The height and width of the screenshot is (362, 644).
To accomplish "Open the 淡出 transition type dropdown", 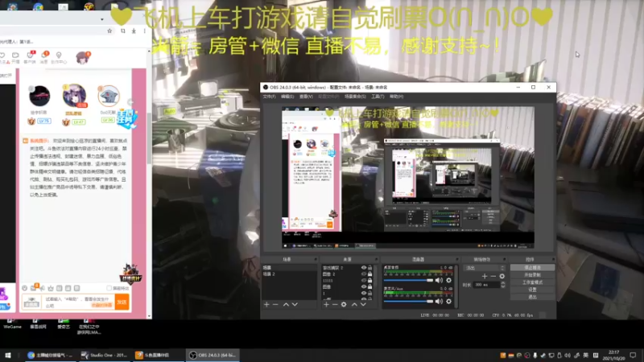I will click(485, 268).
